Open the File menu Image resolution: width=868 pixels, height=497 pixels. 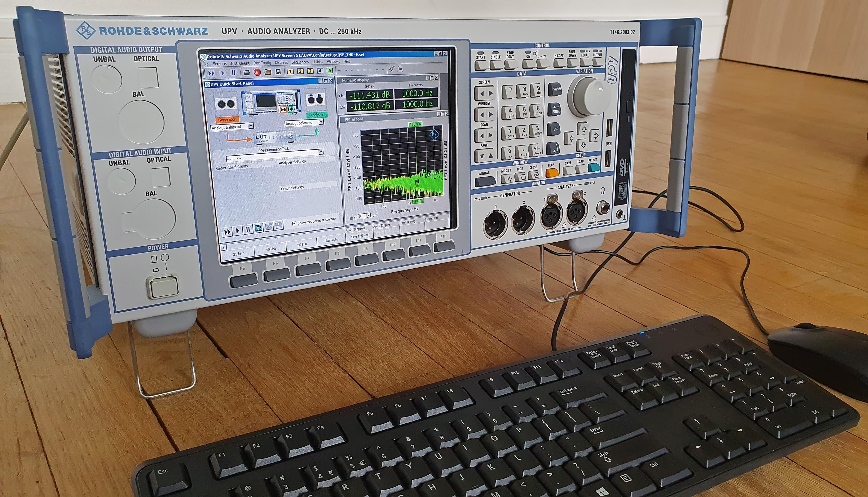(x=206, y=64)
